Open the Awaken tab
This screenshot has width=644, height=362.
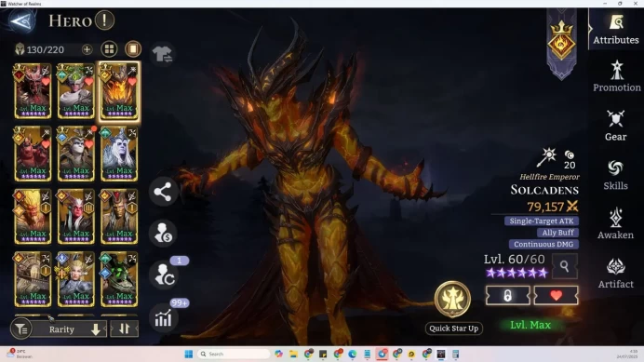615,224
